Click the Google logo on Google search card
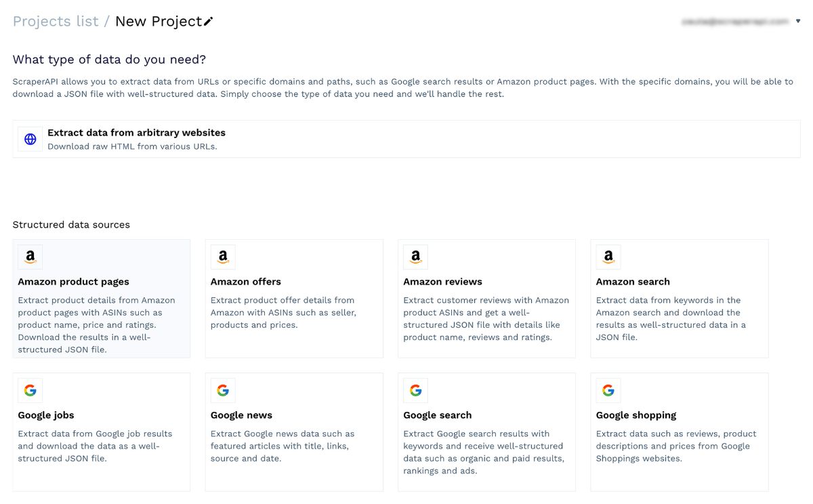Viewport: 813px width, 504px height. tap(415, 390)
